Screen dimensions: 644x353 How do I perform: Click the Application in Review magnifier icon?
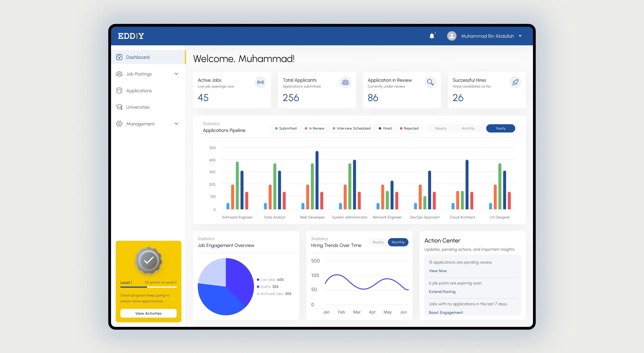point(430,82)
